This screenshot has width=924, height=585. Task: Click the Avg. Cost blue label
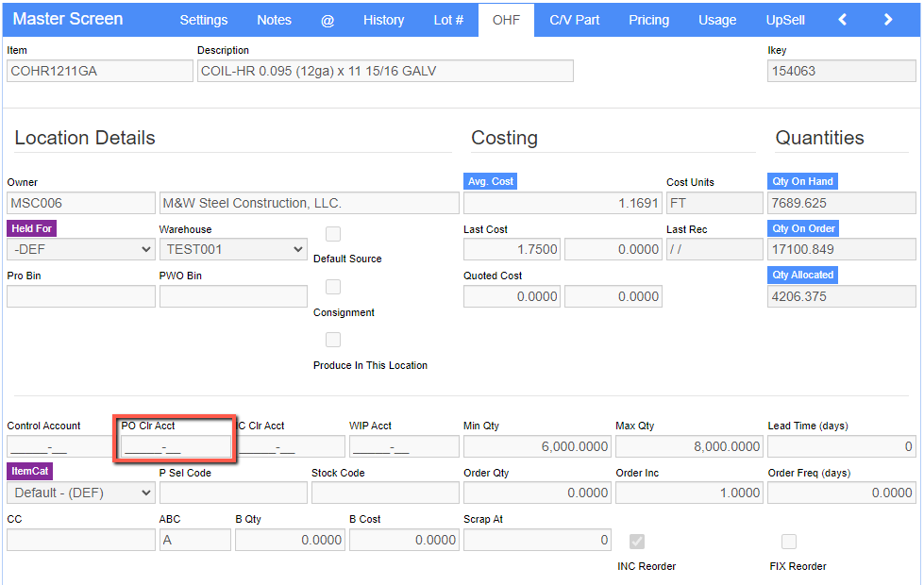(490, 181)
